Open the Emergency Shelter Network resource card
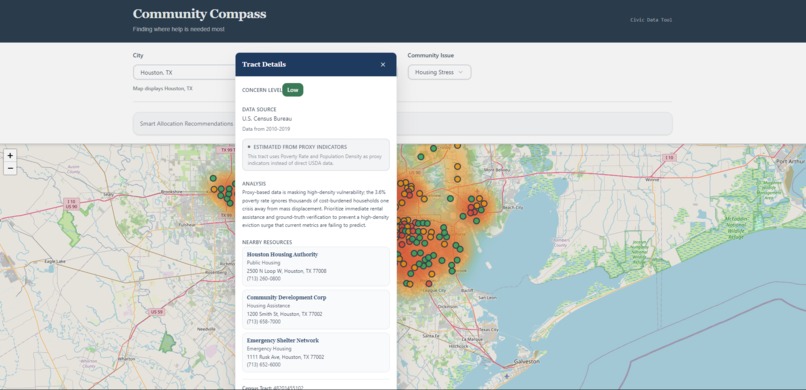This screenshot has height=390, width=806. pos(316,352)
